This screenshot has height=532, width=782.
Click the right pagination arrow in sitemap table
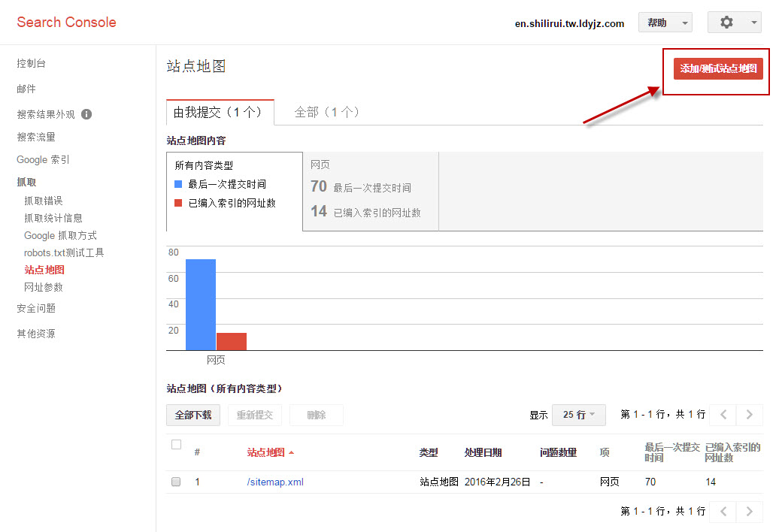[x=749, y=414]
